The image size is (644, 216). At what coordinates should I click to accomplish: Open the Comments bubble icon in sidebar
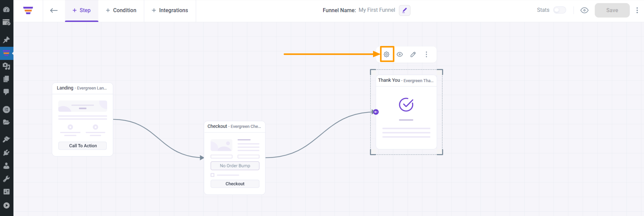[x=6, y=92]
